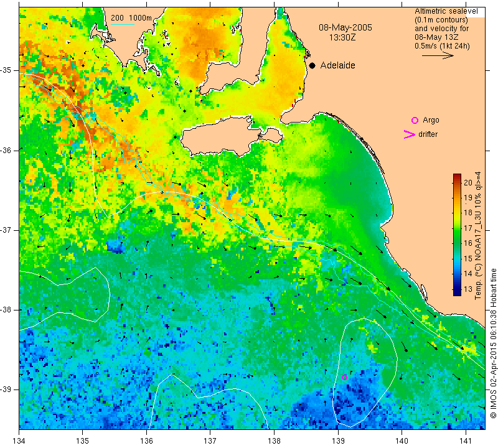Click the longitude axis label 140
The height and width of the screenshot is (448, 498).
(x=402, y=441)
